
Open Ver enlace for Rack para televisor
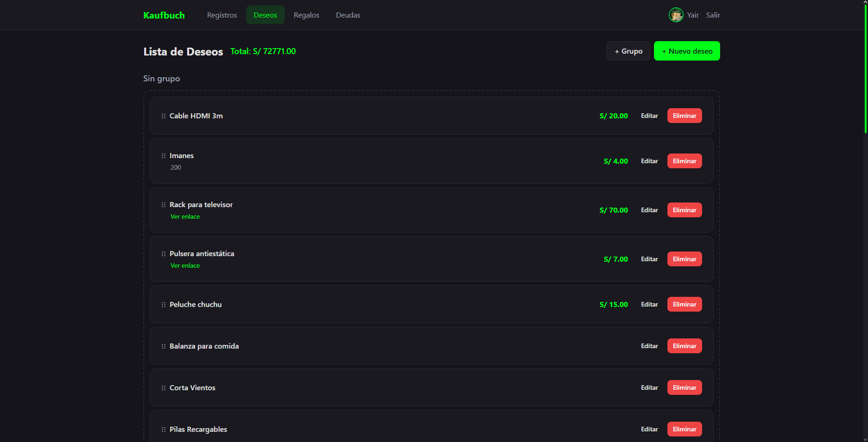(185, 216)
